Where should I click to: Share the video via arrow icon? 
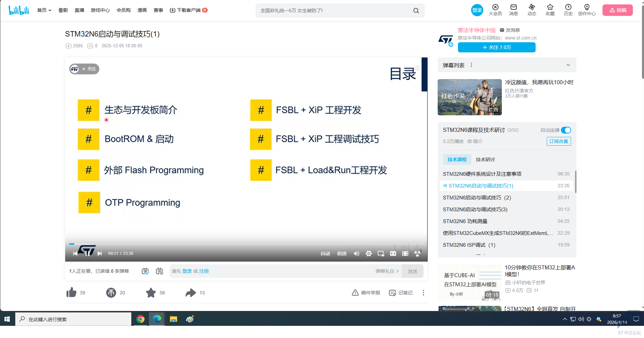[x=191, y=293]
